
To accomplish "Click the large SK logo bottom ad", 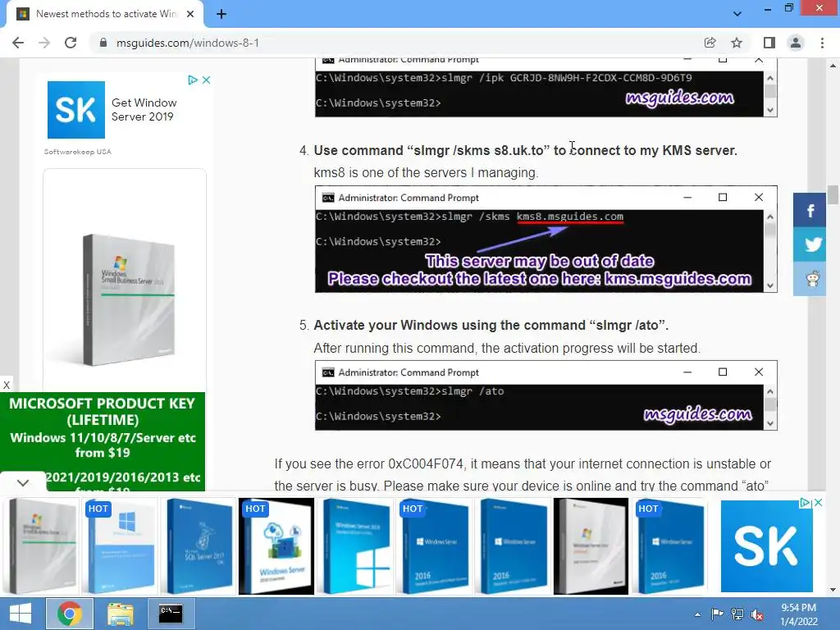I will point(767,546).
